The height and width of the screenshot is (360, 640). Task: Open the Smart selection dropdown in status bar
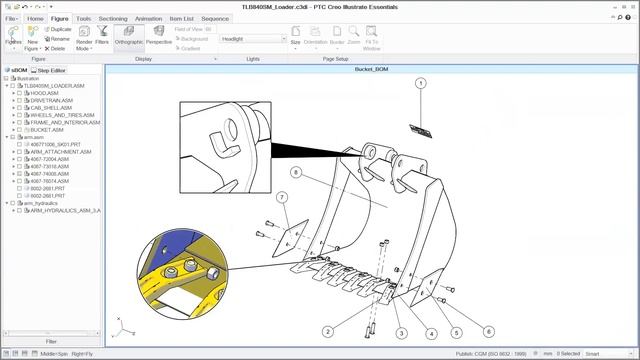tap(631, 353)
